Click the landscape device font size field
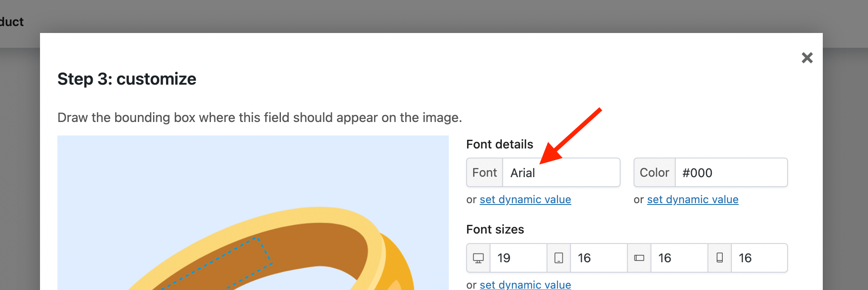This screenshot has height=290, width=868. [x=679, y=258]
